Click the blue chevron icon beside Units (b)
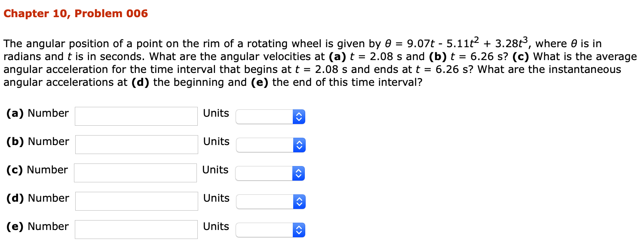The image size is (644, 248). tap(300, 145)
